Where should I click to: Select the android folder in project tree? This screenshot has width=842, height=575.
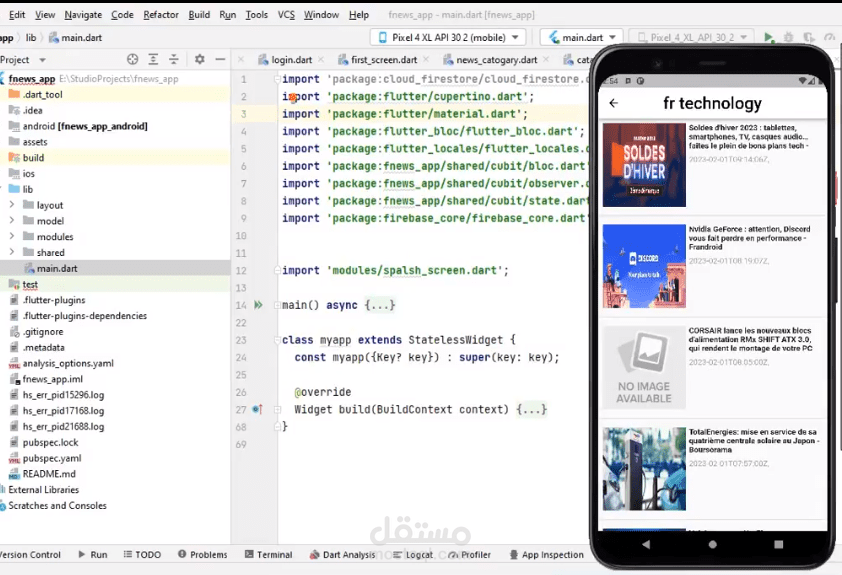[x=85, y=126]
